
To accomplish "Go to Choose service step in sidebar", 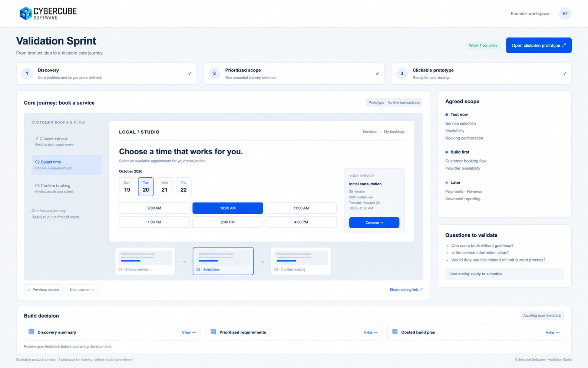I will [66, 141].
